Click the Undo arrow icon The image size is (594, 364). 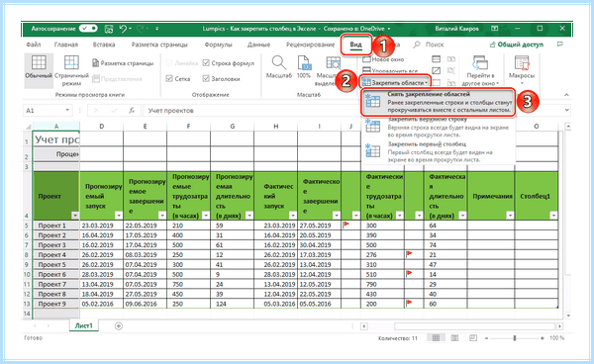point(123,29)
